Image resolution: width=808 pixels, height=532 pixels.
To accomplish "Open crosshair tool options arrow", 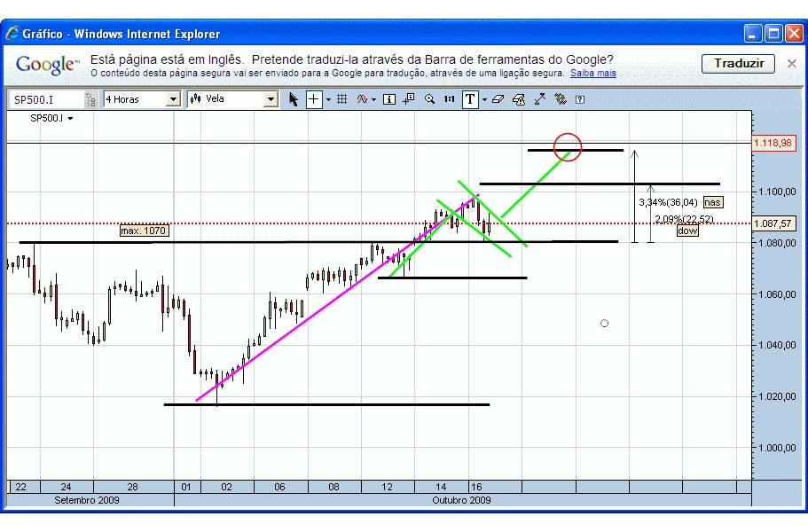I will [328, 100].
